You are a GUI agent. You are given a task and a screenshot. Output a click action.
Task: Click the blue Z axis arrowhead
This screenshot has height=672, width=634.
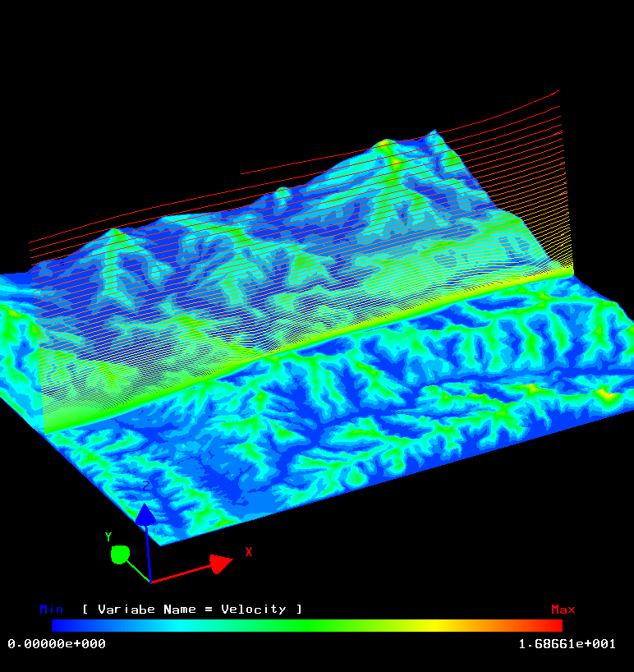[x=145, y=515]
